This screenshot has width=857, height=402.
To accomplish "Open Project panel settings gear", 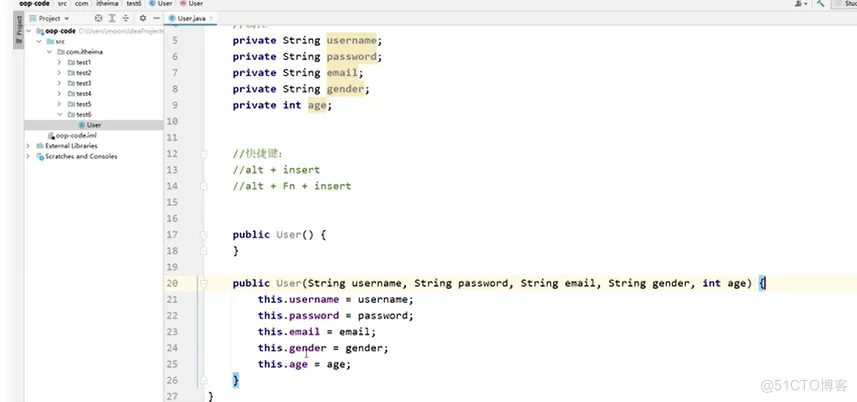I will [143, 18].
